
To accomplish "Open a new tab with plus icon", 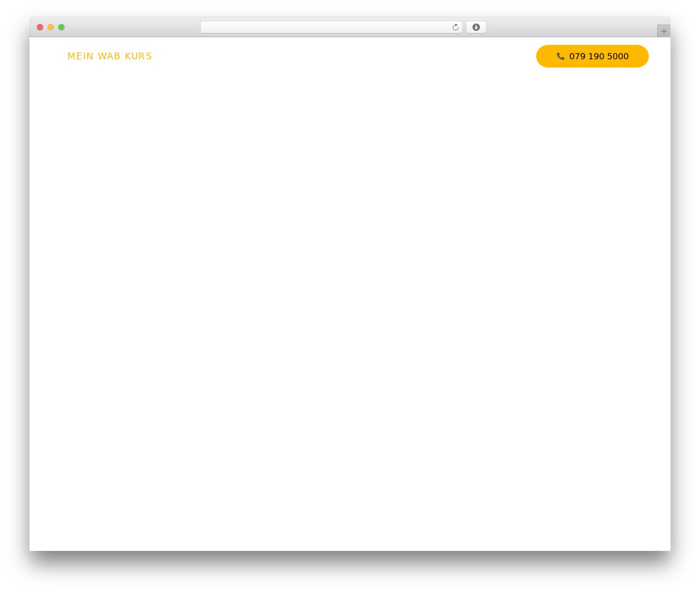I will click(663, 31).
